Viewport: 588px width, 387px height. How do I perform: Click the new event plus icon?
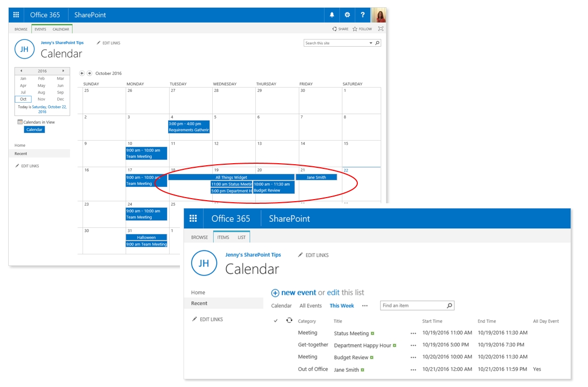click(x=275, y=293)
